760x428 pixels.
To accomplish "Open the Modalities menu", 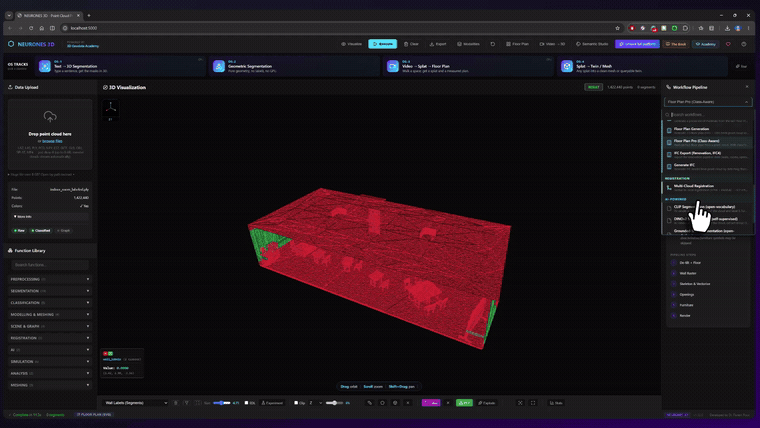I will pos(468,44).
